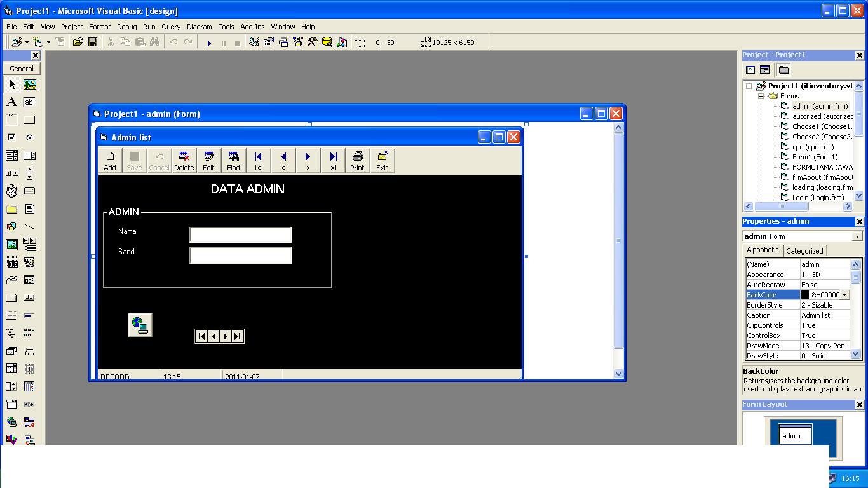Open the Menu Editor from the toolbar
The image size is (868, 488).
59,42
